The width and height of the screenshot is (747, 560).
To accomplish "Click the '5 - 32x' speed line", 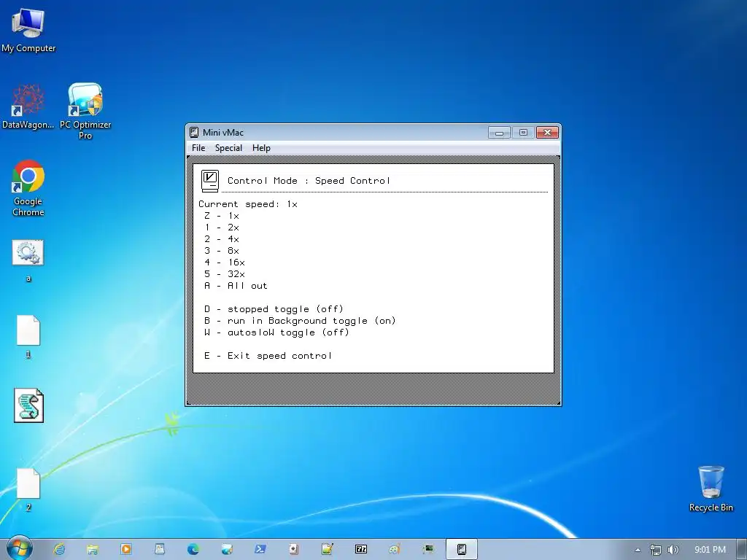I will tap(225, 274).
